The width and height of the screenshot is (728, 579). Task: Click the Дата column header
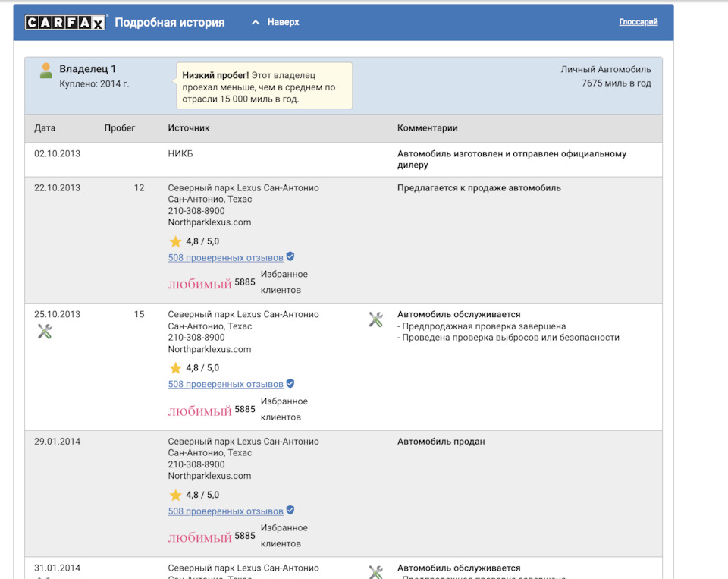coord(45,127)
